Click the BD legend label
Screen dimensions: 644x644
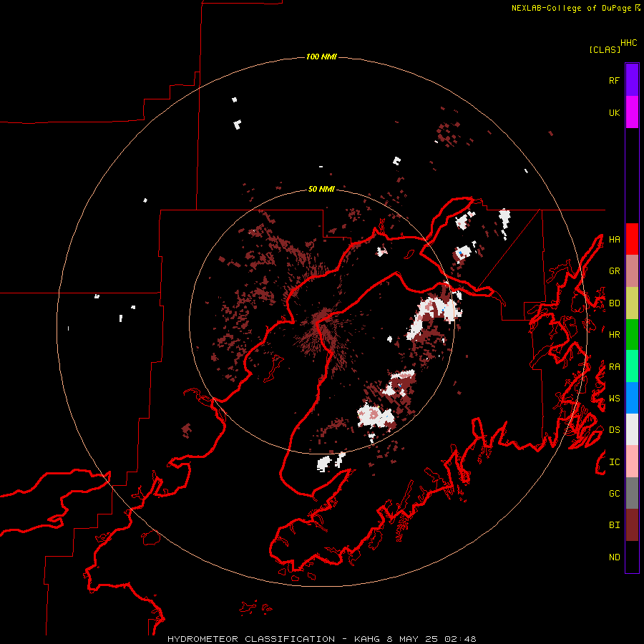tap(614, 303)
